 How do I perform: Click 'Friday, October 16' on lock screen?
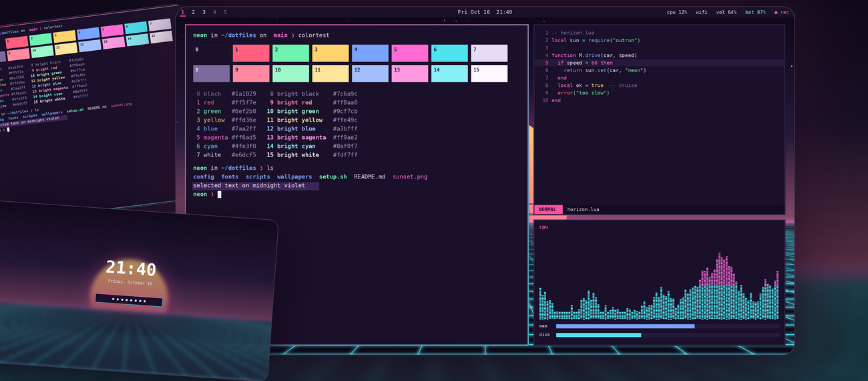click(130, 283)
